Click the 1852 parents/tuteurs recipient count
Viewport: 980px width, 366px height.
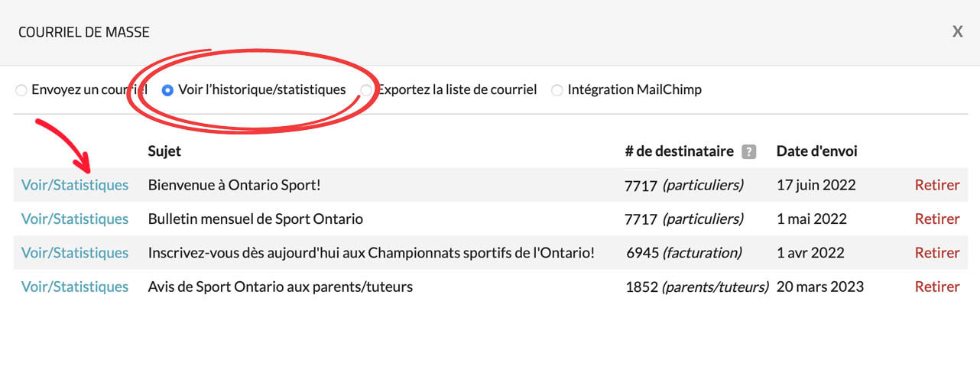click(696, 287)
